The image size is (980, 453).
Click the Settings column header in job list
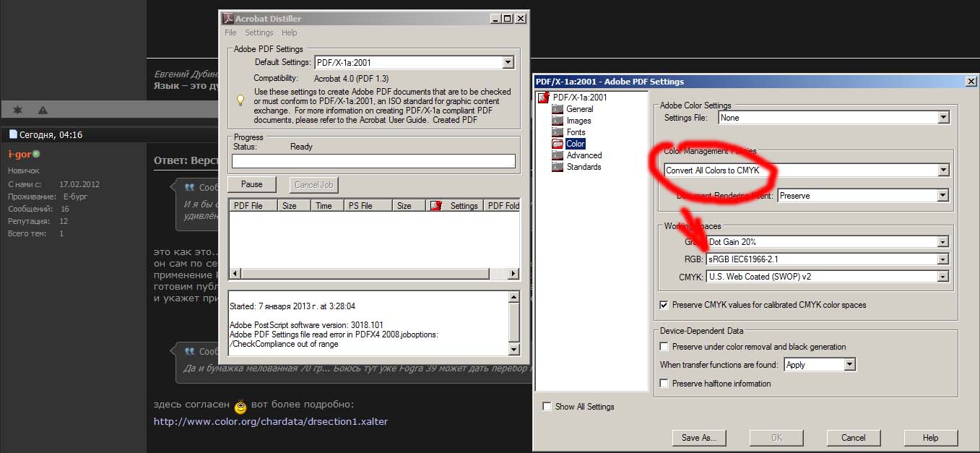[454, 206]
